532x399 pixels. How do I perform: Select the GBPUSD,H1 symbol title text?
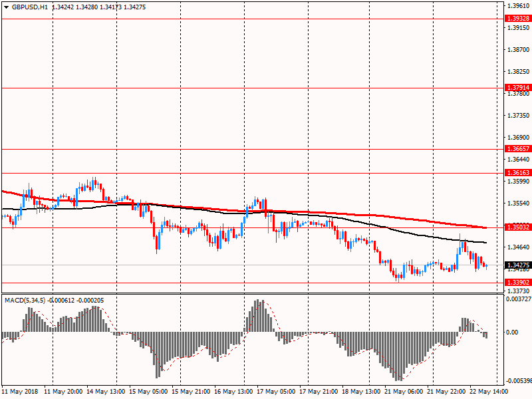point(30,7)
